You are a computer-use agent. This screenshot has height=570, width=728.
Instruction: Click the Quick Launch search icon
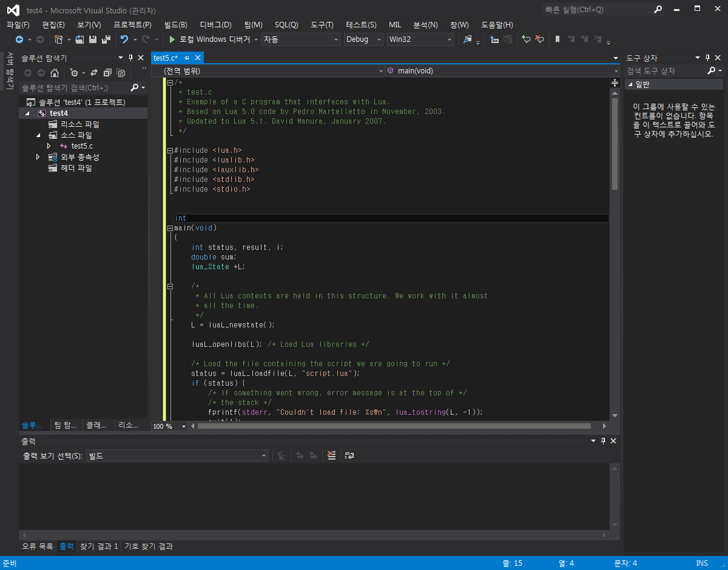658,9
